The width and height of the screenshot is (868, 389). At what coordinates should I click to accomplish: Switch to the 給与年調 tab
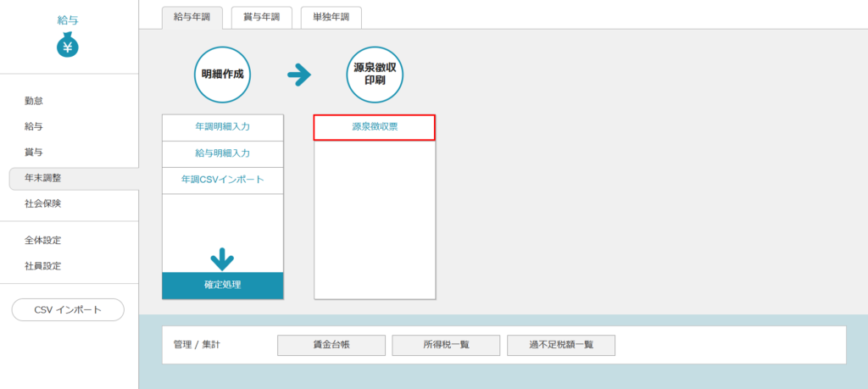(x=192, y=17)
